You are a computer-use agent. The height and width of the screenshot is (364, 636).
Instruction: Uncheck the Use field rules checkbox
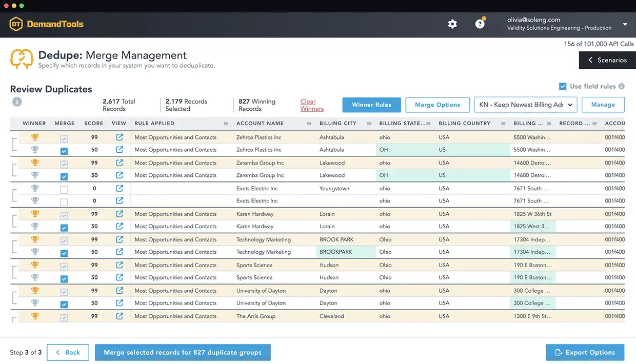(563, 87)
